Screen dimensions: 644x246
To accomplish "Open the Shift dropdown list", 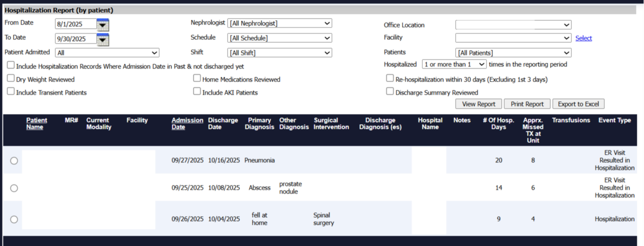I will pyautogui.click(x=280, y=53).
